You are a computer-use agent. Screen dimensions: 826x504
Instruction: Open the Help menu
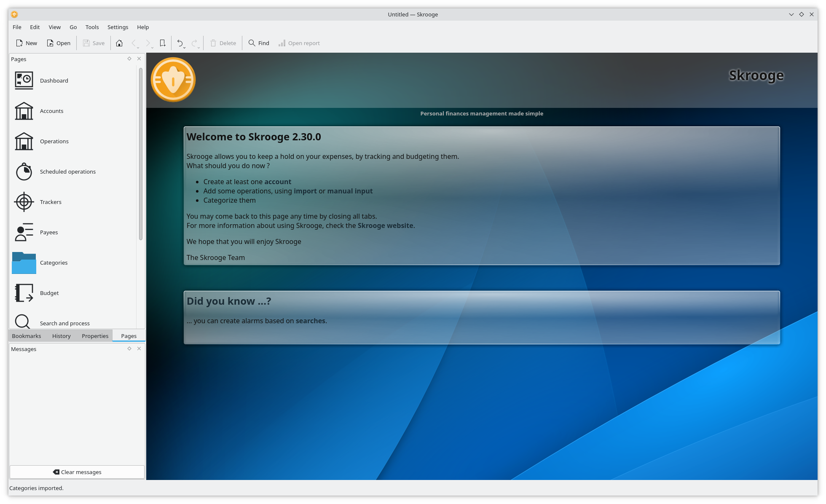[x=143, y=27]
